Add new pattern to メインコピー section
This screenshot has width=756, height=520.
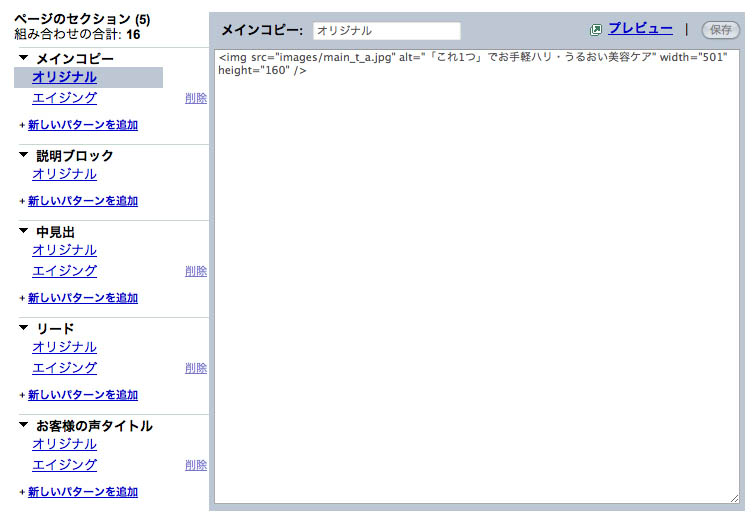pyautogui.click(x=82, y=125)
